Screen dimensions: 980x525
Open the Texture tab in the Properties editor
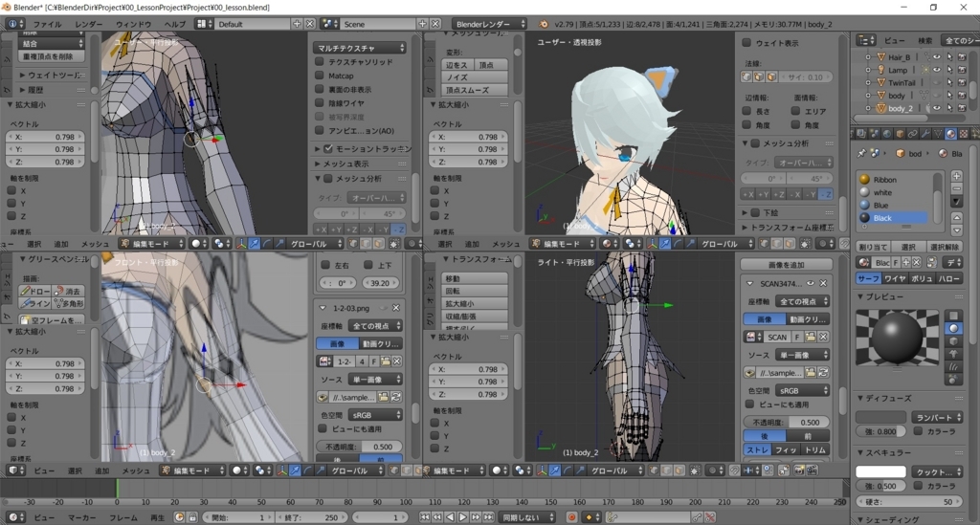pyautogui.click(x=964, y=134)
